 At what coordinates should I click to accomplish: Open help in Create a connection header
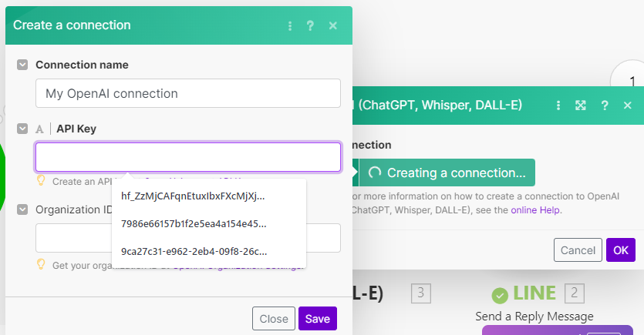[310, 26]
